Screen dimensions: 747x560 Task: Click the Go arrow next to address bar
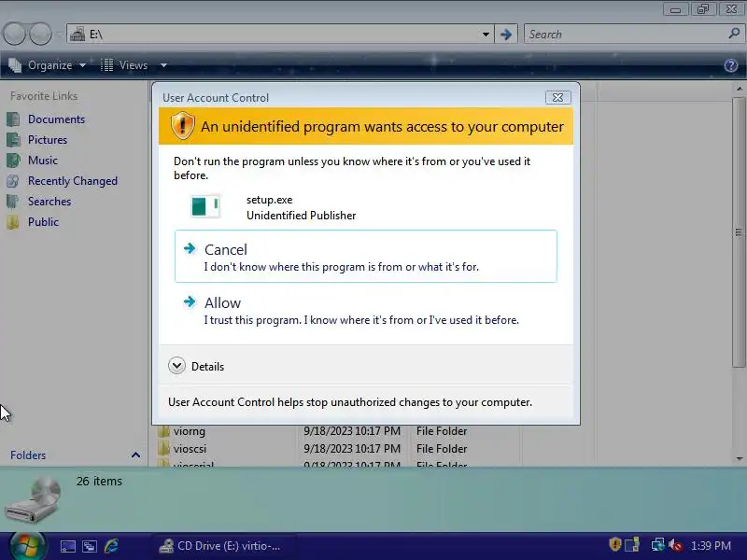(x=506, y=35)
